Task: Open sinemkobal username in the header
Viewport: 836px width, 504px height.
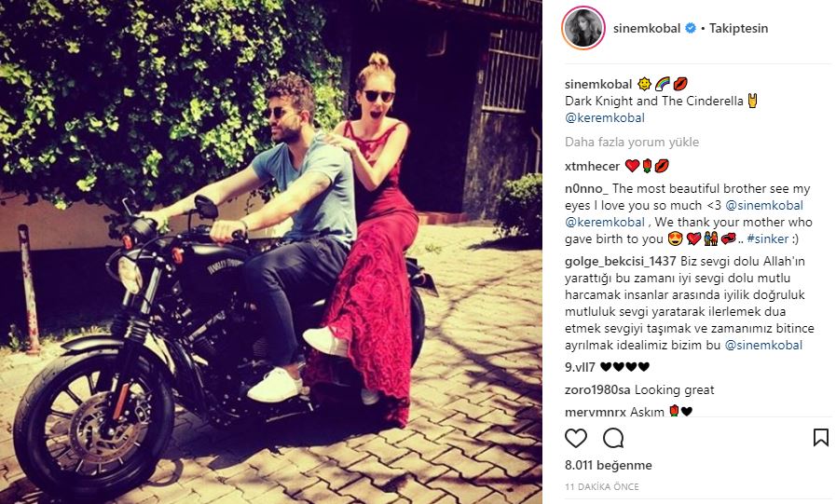Action: coord(647,28)
